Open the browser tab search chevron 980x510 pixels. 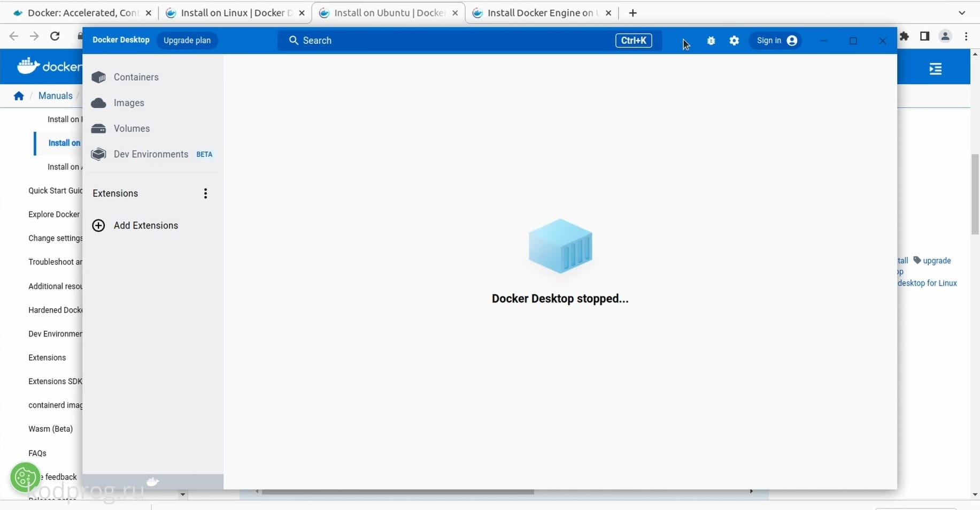[x=962, y=13]
